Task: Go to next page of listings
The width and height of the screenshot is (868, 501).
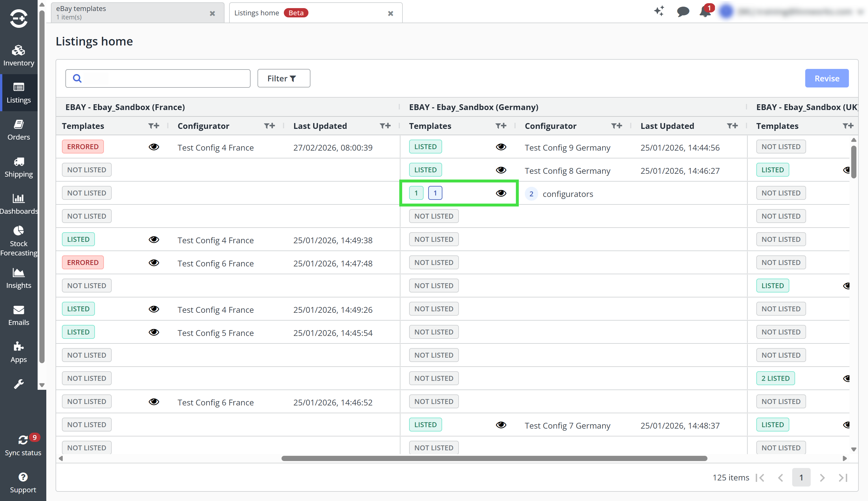Action: pyautogui.click(x=822, y=477)
